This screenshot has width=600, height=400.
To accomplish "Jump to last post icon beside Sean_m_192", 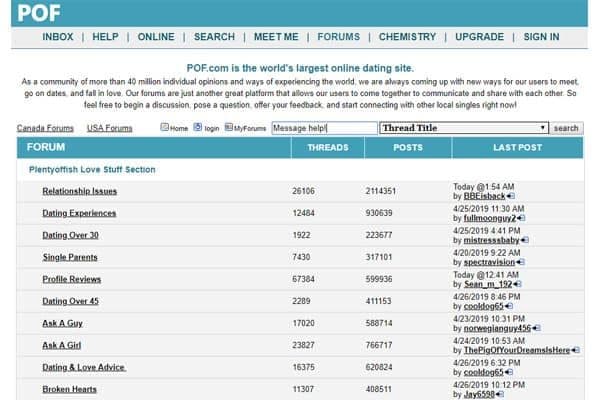I will (x=516, y=285).
